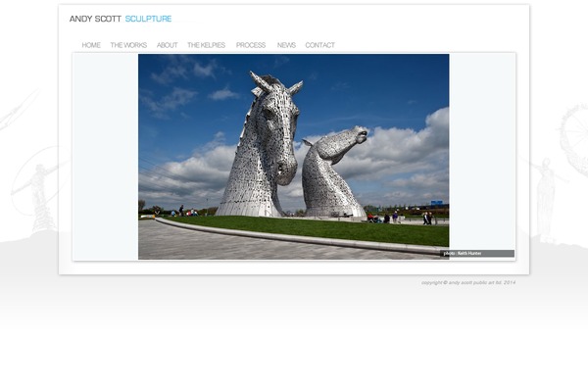Navigate to THE KELPIES section
Screen dimensions: 588x392
(x=207, y=45)
